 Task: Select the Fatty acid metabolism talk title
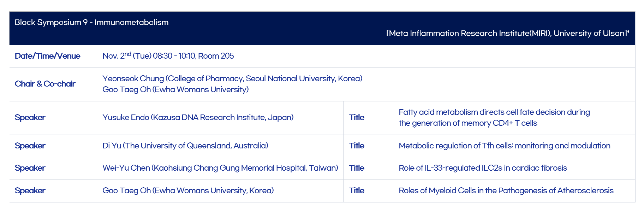(x=494, y=118)
